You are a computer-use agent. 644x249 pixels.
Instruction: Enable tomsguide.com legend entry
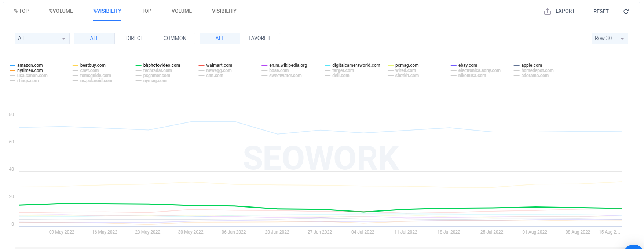(92, 76)
